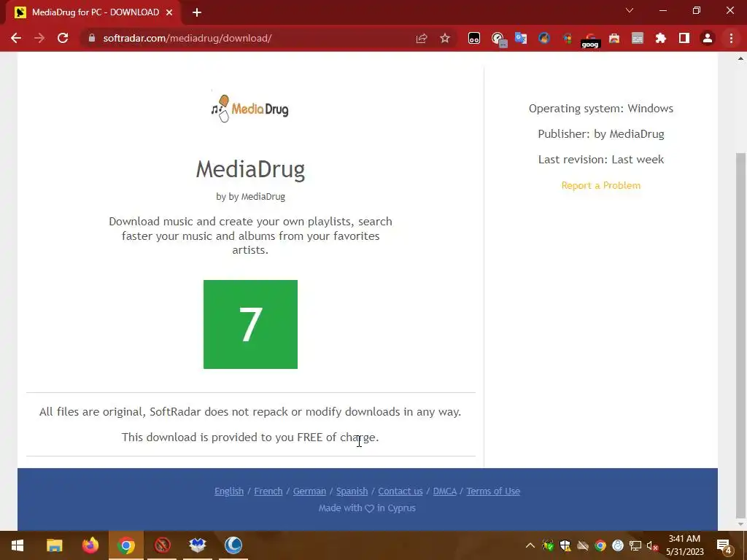Image resolution: width=747 pixels, height=560 pixels.
Task: Click the page vertical scrollbar thumb
Action: point(740,335)
